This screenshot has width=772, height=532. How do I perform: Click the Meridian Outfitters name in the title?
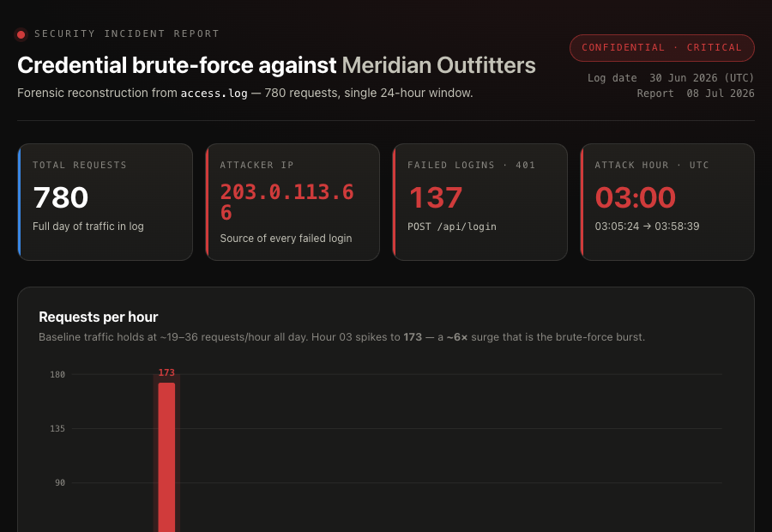tap(438, 65)
